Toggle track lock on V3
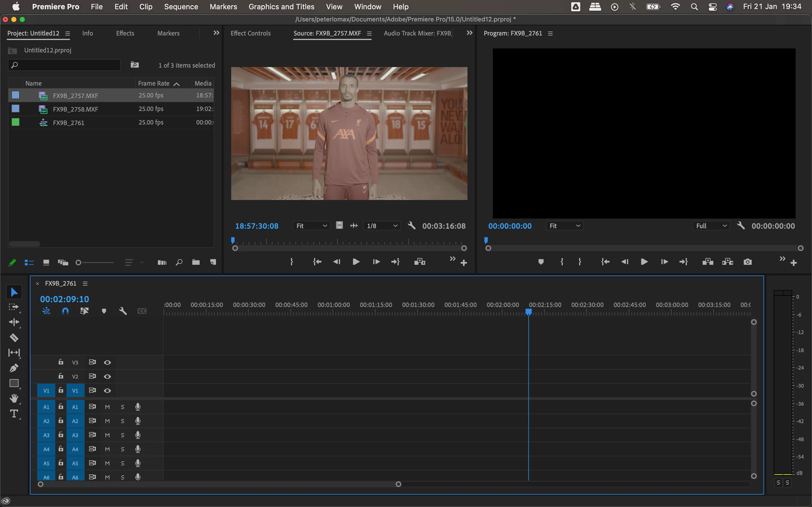Viewport: 812px width, 507px height. (x=61, y=362)
